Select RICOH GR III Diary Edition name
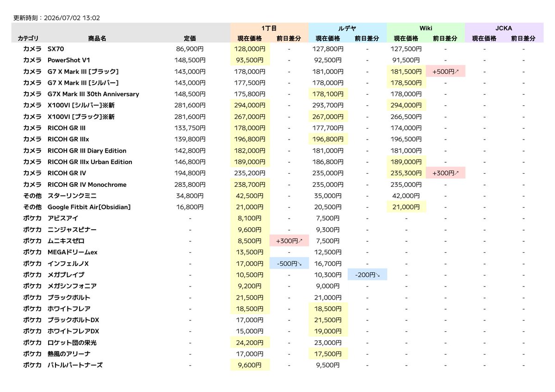Viewport: 555px width, 392px height. click(x=87, y=151)
